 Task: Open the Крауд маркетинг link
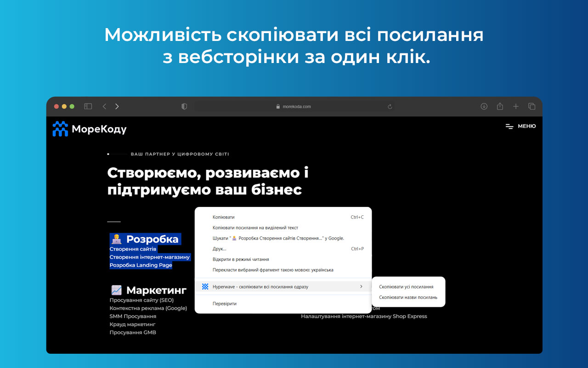(x=133, y=324)
